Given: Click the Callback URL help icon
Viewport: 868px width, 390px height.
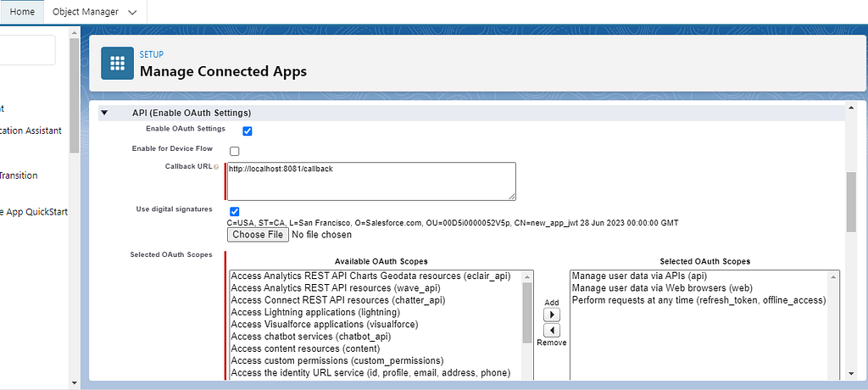Looking at the screenshot, I should pos(216,167).
